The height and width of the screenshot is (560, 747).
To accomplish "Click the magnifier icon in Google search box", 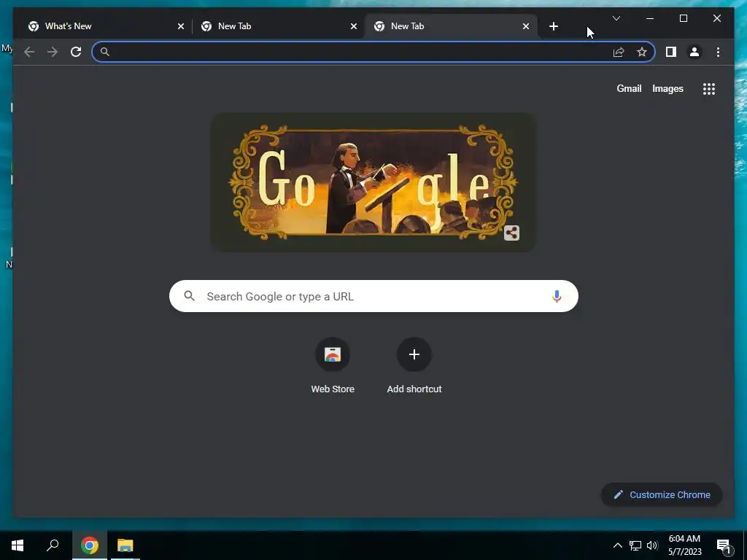I will tap(189, 296).
